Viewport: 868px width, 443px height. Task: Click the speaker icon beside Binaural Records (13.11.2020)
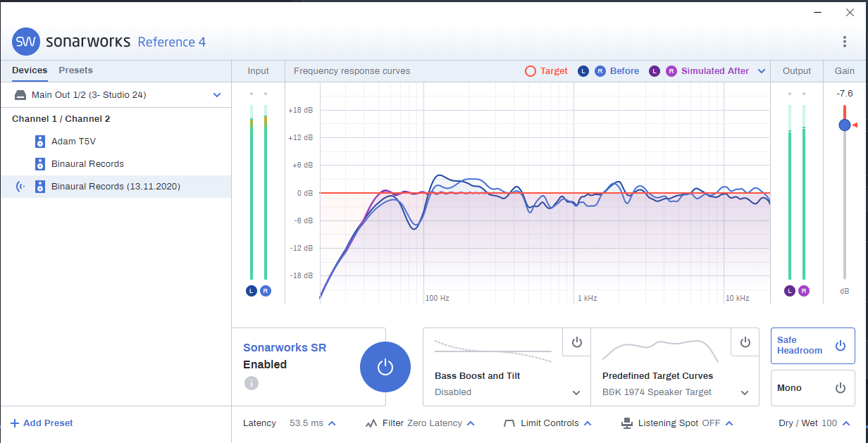point(40,187)
